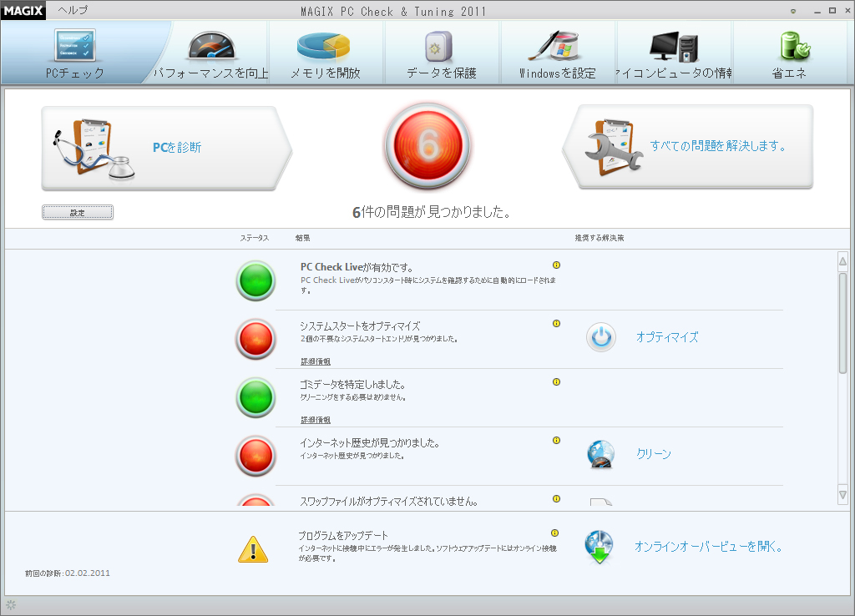The height and width of the screenshot is (616, 855).
Task: Click スワップファイルがオプティマイズされていません title
Action: coord(389,501)
